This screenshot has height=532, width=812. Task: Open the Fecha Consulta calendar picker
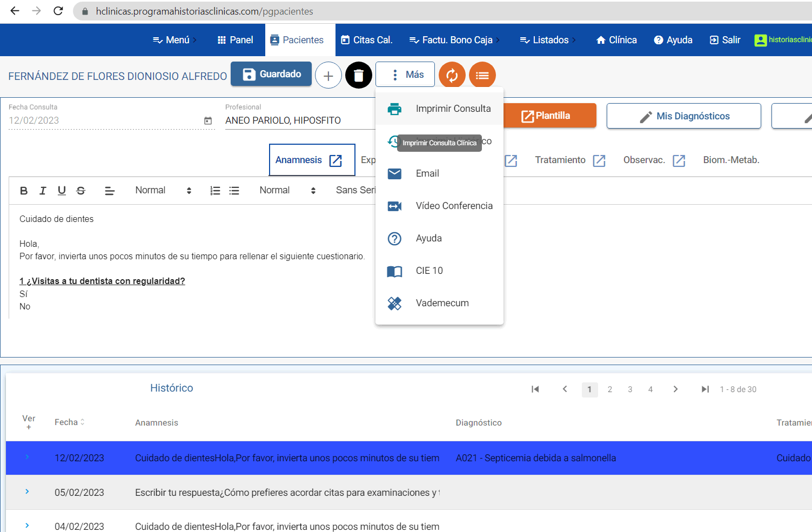coord(207,120)
